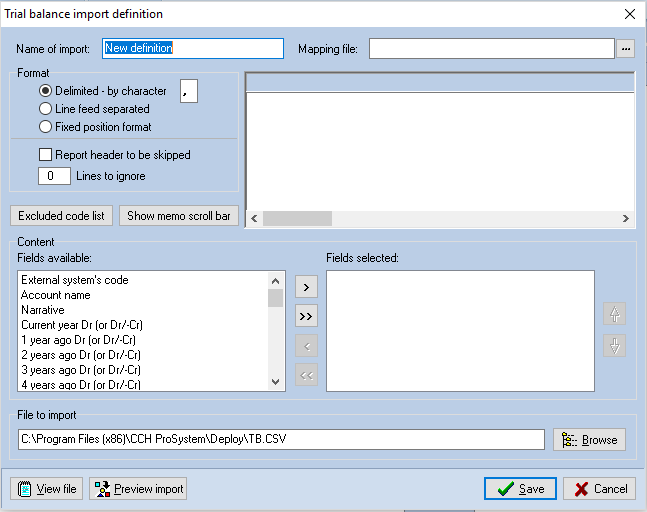
Task: Click the Name of import field
Action: [x=193, y=48]
